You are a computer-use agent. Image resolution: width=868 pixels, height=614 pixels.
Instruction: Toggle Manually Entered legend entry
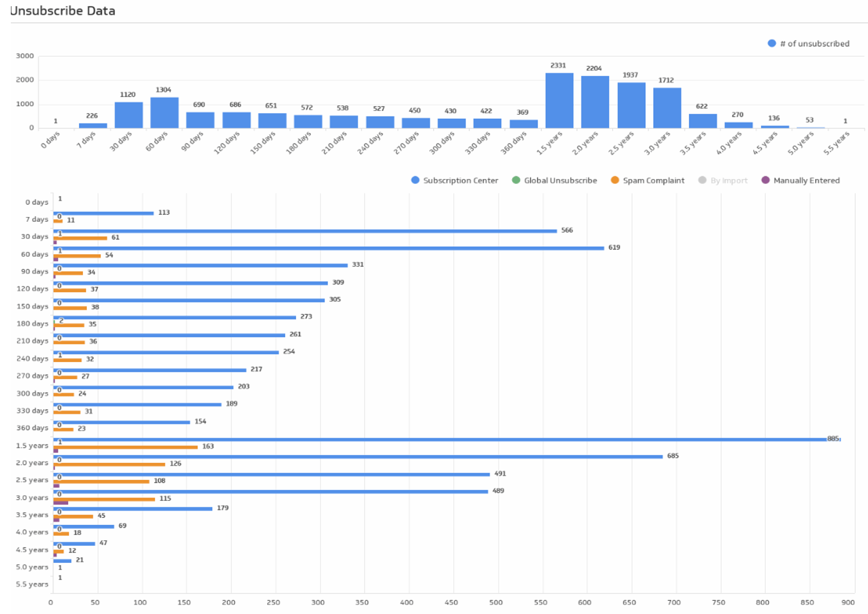click(x=800, y=180)
